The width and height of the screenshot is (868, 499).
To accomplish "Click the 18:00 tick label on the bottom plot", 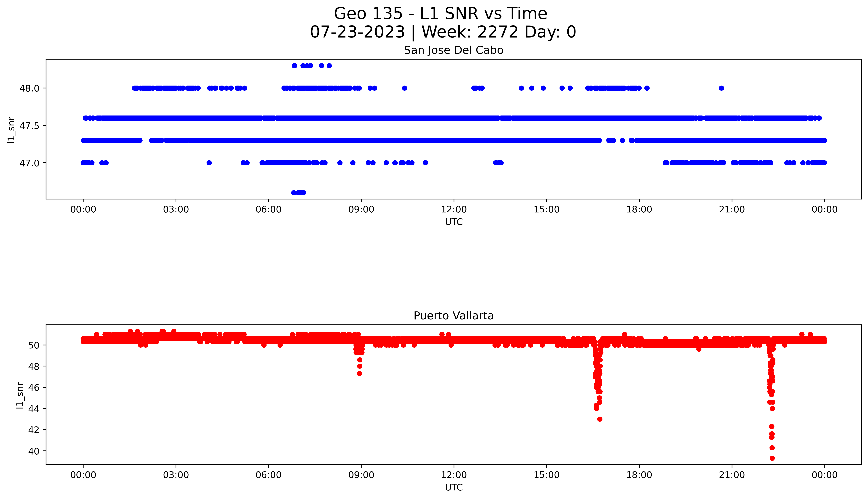I will point(639,475).
